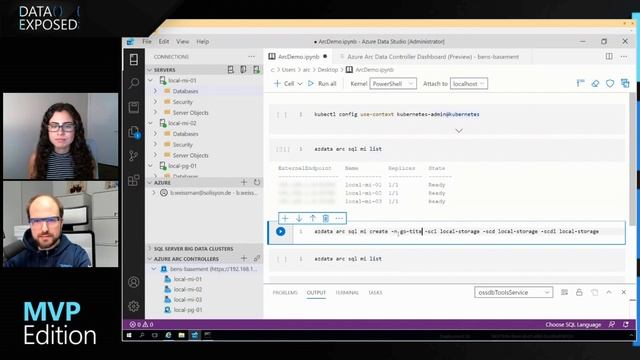Click Run all in notebook toolbar

click(322, 84)
